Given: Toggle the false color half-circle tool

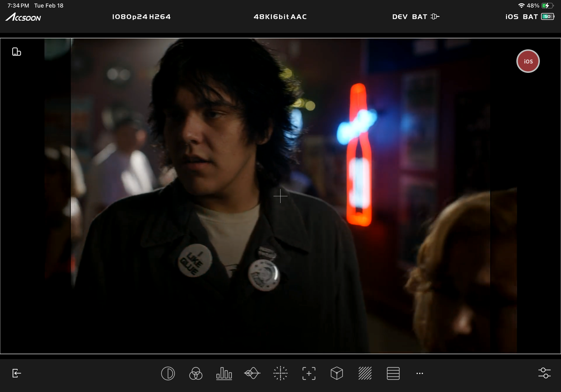Looking at the screenshot, I should point(168,373).
